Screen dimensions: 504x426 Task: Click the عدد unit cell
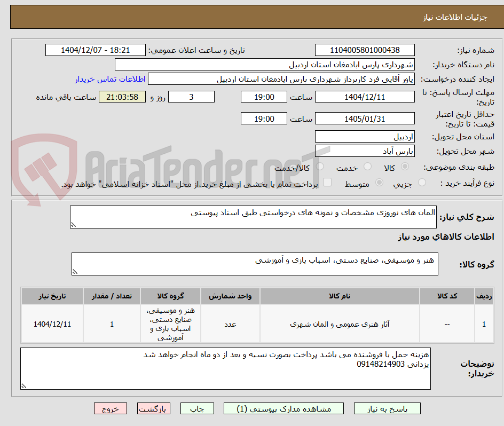click(x=230, y=324)
